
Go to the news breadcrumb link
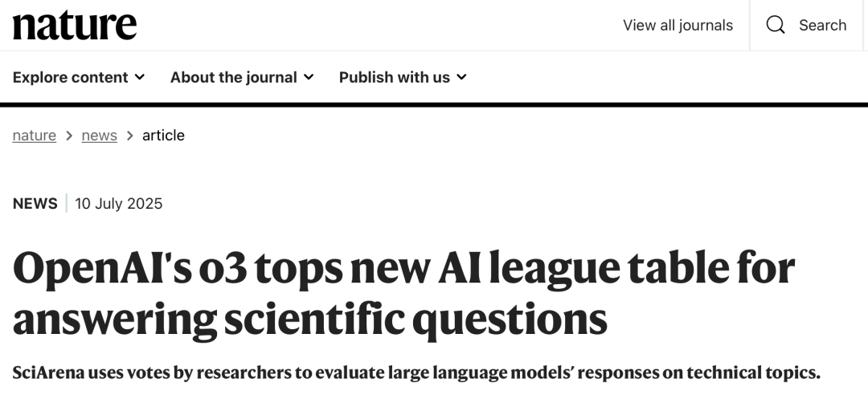(99, 136)
